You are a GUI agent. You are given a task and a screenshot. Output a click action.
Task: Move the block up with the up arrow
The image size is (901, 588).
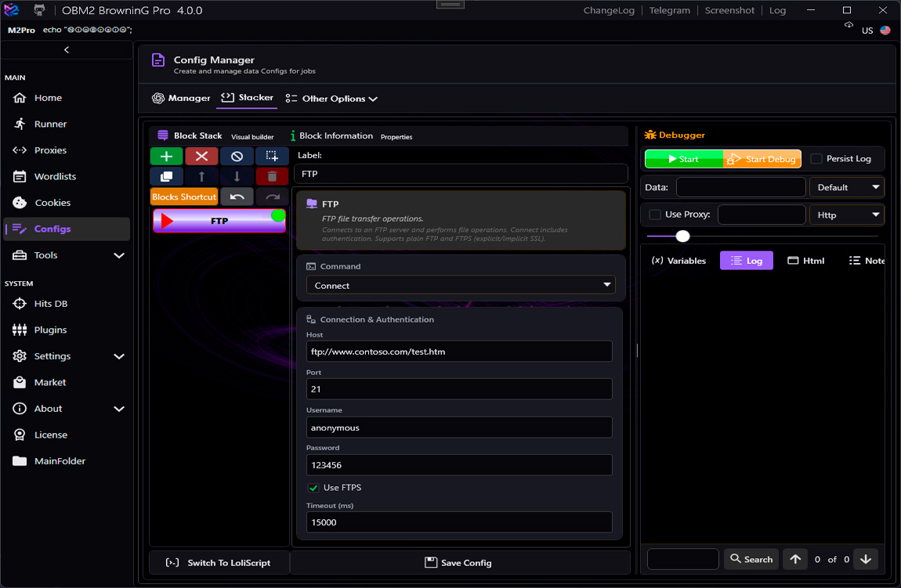pyautogui.click(x=201, y=176)
